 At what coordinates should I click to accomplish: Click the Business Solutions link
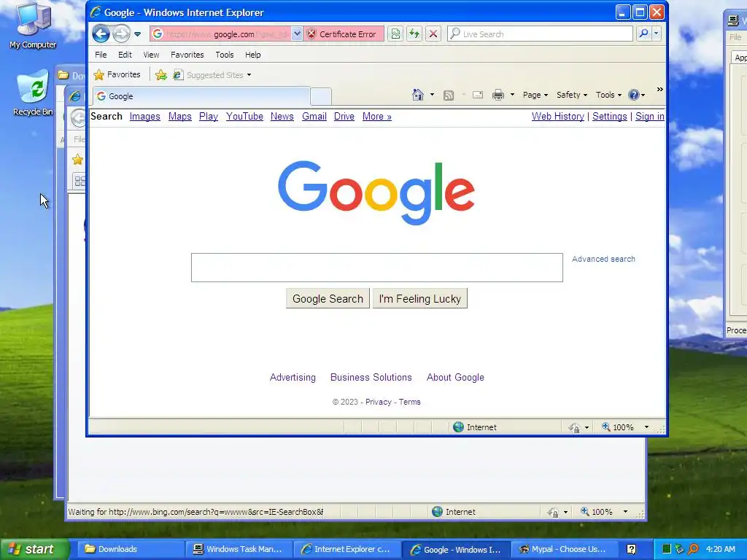tap(371, 377)
